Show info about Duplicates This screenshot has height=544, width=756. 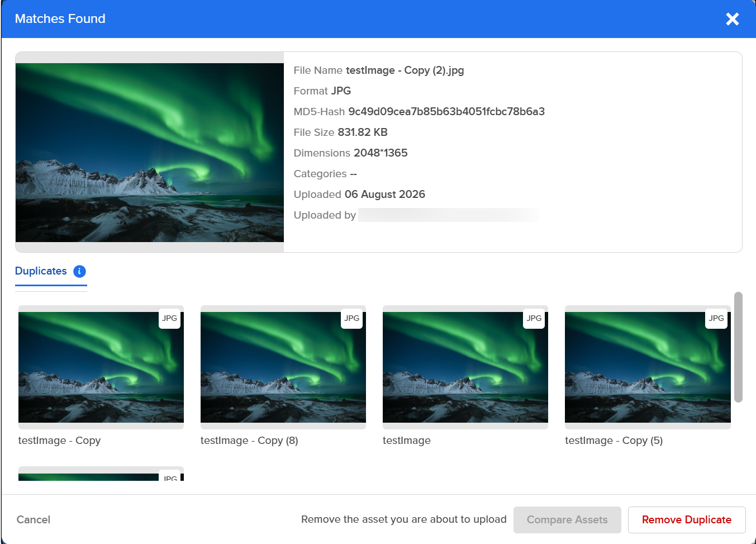coord(79,271)
